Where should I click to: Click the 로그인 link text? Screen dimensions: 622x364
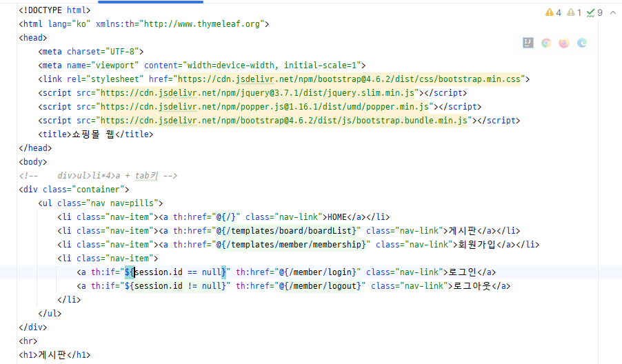tap(463, 272)
